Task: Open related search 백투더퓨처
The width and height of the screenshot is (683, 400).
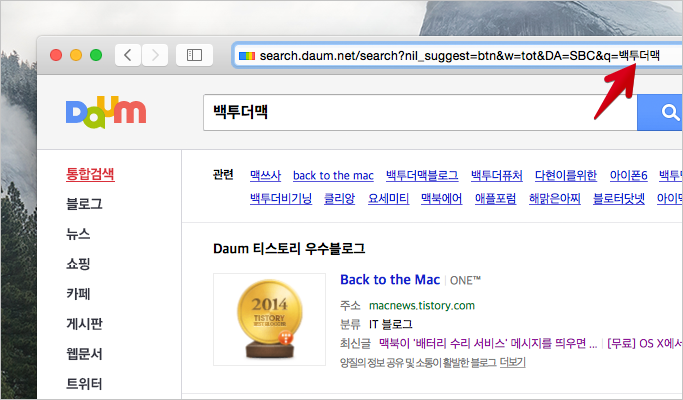Action: 497,175
